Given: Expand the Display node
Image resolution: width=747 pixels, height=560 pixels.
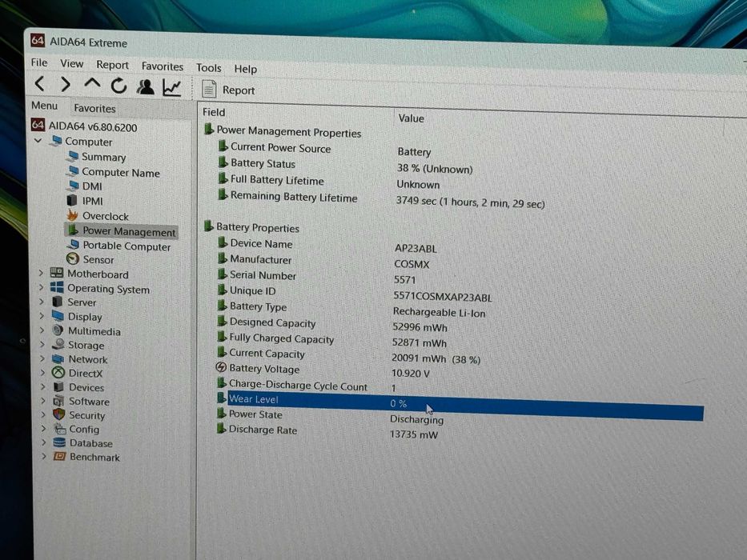Looking at the screenshot, I should pyautogui.click(x=42, y=316).
